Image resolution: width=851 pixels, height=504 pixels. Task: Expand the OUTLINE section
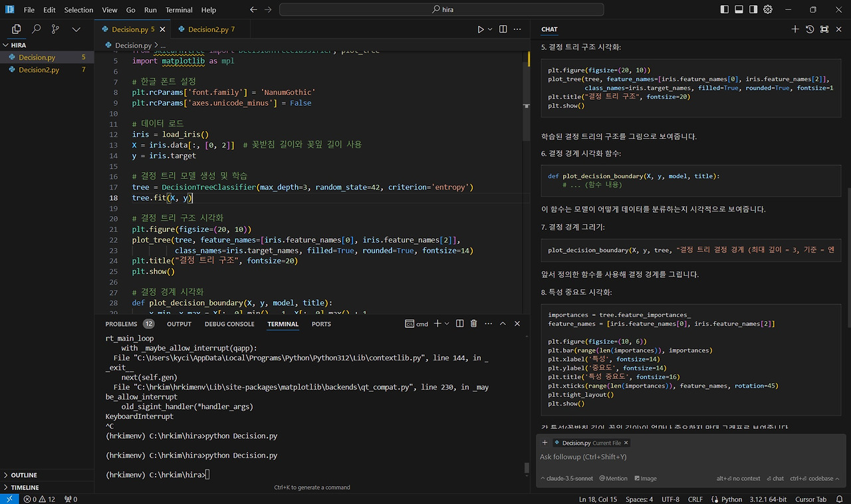(24, 475)
